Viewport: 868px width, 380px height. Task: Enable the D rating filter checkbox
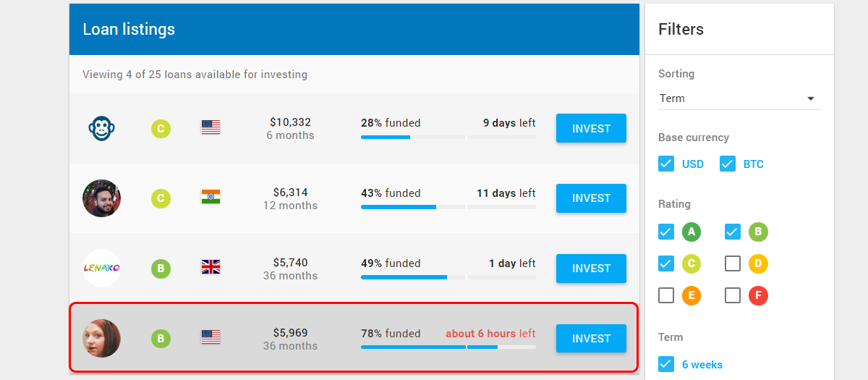733,263
